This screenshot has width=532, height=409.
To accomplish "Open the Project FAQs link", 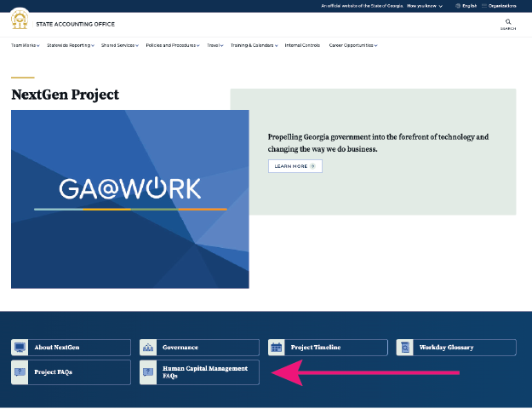I will [x=71, y=372].
